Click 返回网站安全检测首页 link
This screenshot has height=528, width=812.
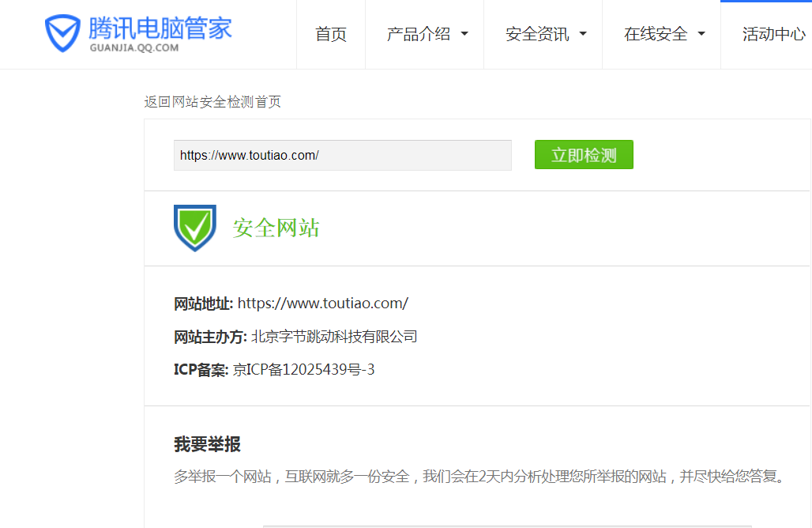coord(212,101)
